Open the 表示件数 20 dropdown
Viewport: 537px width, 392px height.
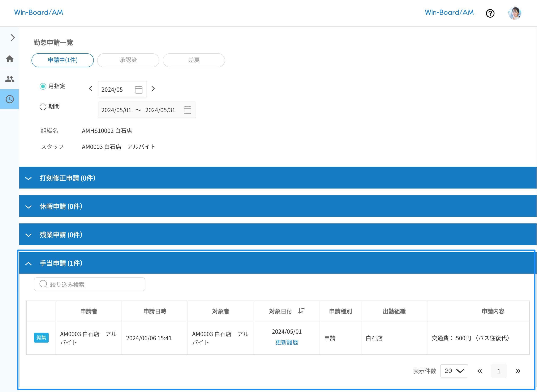coord(454,371)
